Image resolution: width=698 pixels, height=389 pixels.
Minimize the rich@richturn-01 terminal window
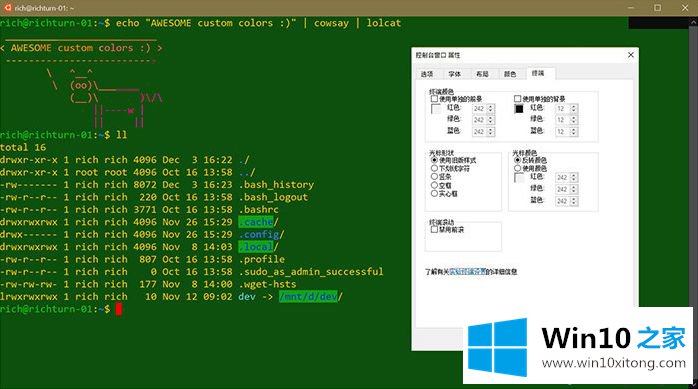(631, 8)
